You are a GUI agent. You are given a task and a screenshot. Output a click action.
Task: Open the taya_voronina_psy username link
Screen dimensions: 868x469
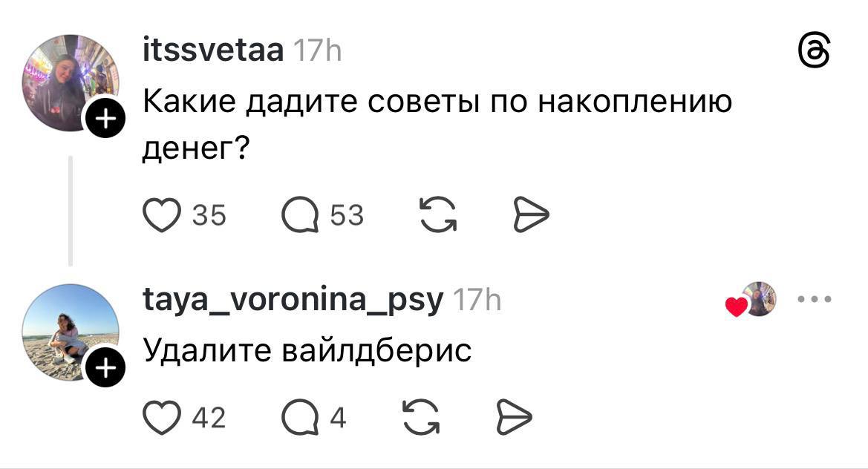[x=293, y=301]
